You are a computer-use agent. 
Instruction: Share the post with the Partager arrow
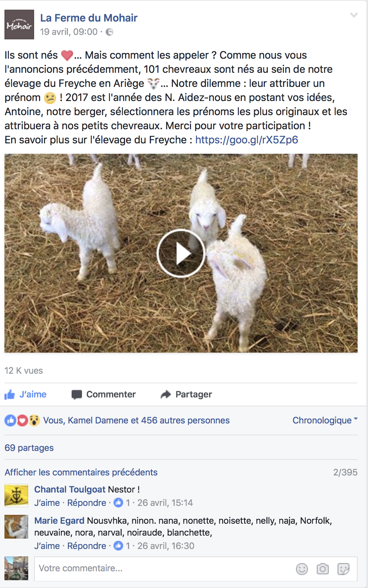(x=186, y=394)
